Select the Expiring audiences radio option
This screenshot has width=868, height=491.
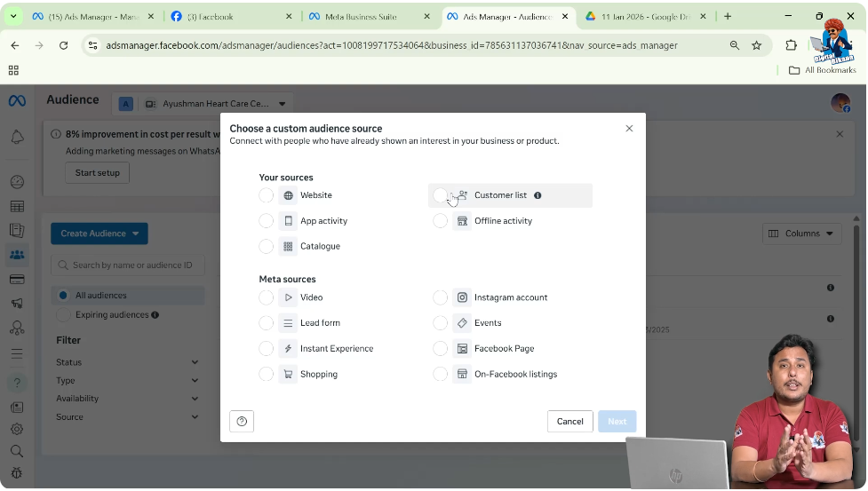tap(63, 315)
